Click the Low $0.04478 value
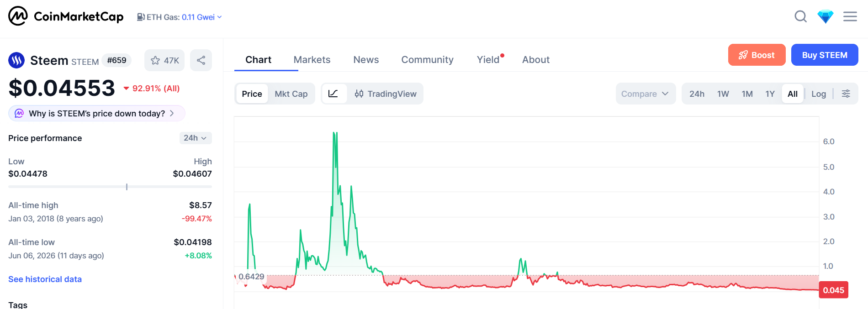The height and width of the screenshot is (309, 868). pyautogui.click(x=28, y=173)
